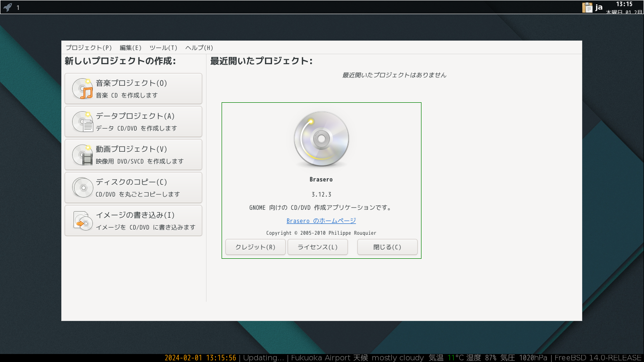Click workspace number 1 in top panel

(18, 8)
